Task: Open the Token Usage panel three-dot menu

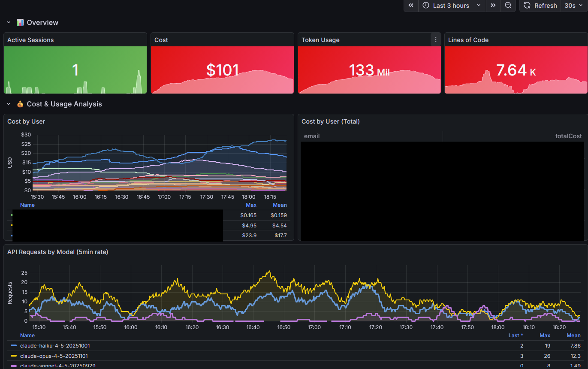Action: pyautogui.click(x=435, y=39)
